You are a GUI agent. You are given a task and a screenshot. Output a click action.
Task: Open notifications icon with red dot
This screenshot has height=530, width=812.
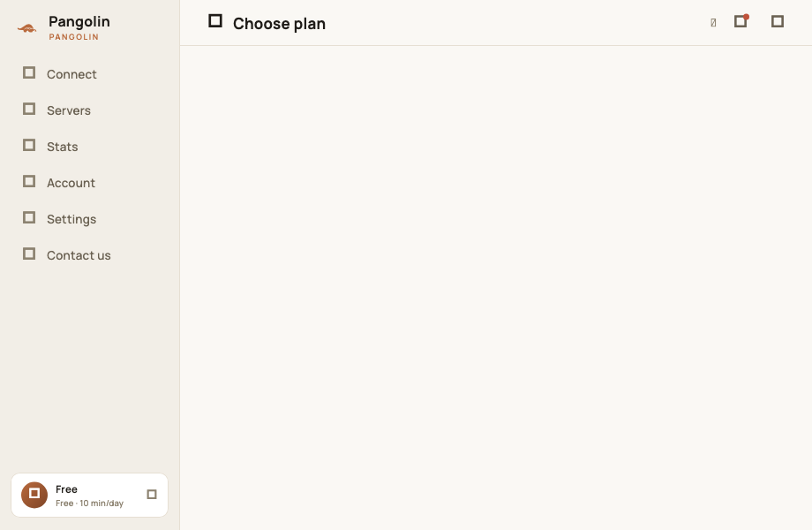tap(741, 21)
